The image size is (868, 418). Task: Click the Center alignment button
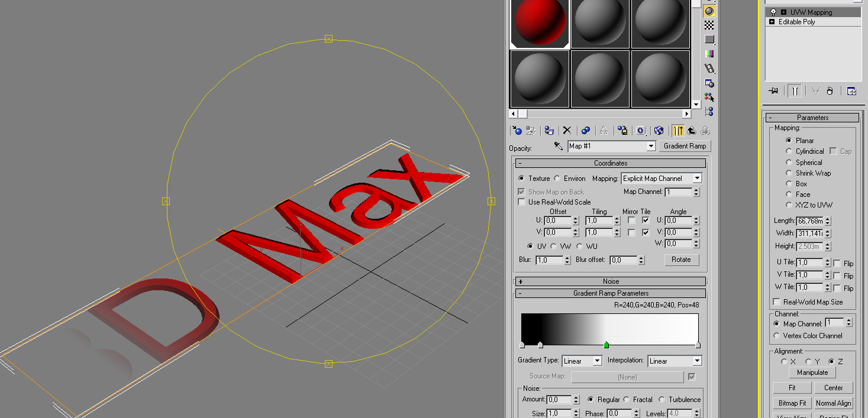[833, 388]
